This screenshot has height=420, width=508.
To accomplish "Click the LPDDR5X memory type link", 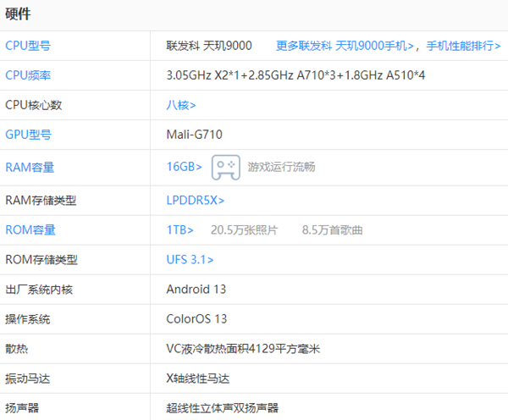I will point(196,200).
